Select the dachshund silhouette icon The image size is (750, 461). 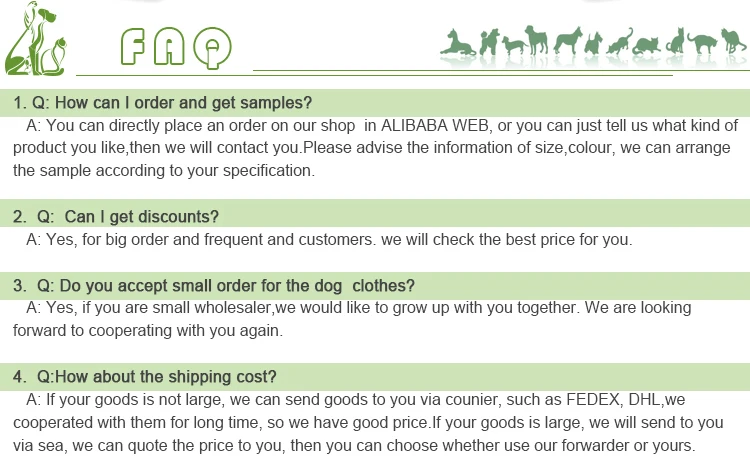coord(514,46)
